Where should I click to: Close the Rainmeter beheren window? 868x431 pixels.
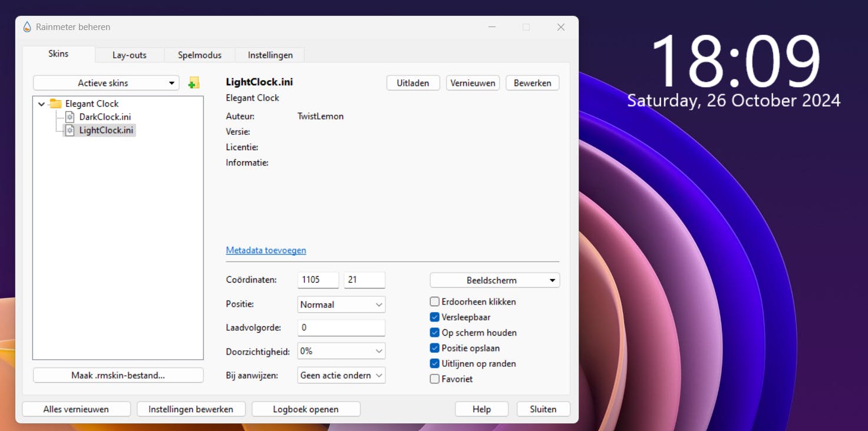coord(561,27)
